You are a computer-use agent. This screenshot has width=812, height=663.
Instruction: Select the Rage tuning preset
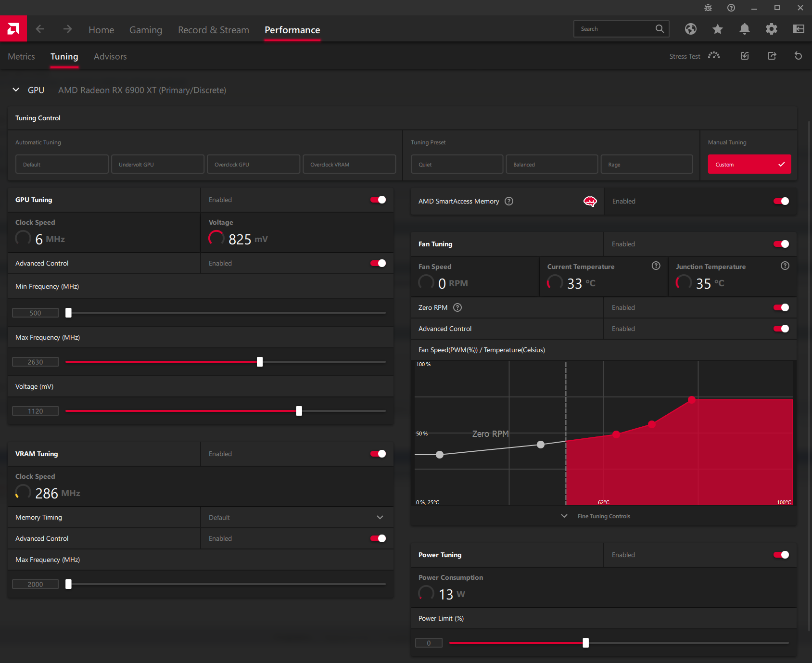tap(647, 164)
